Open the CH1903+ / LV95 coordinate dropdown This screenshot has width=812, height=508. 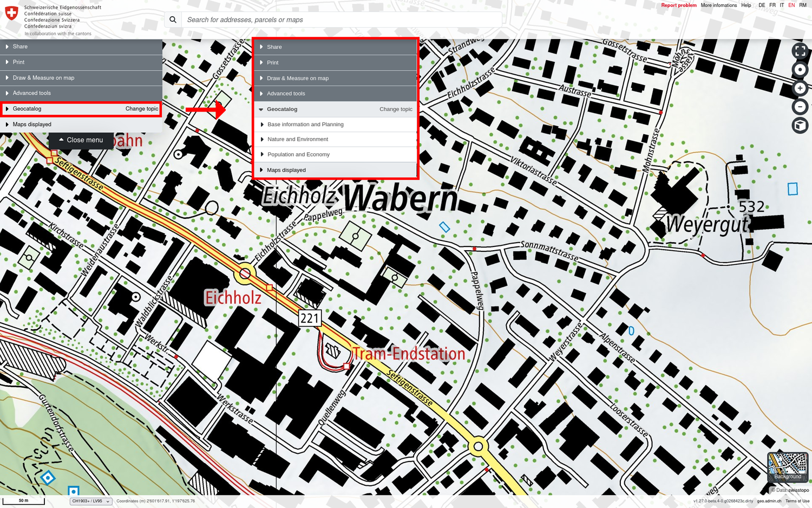(x=90, y=501)
